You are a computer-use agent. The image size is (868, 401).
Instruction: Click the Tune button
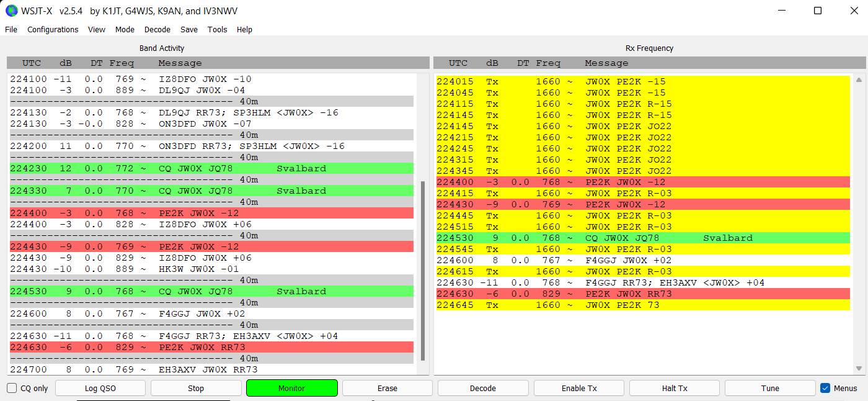[x=770, y=388]
